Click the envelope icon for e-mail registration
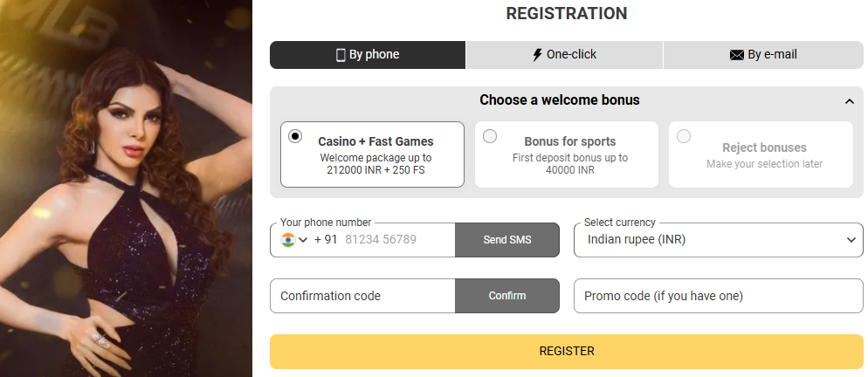The image size is (868, 377). [736, 55]
